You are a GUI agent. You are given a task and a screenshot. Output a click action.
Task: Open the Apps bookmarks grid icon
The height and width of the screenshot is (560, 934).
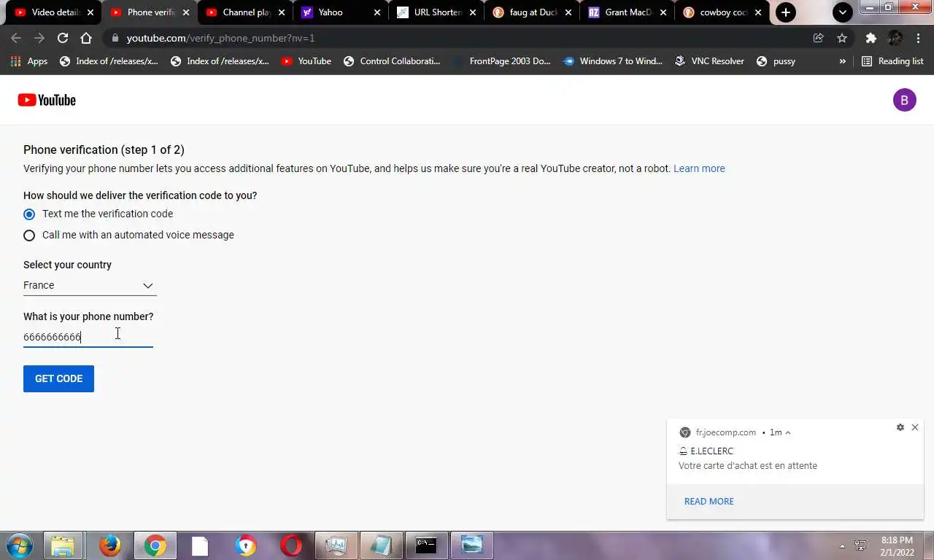(16, 61)
